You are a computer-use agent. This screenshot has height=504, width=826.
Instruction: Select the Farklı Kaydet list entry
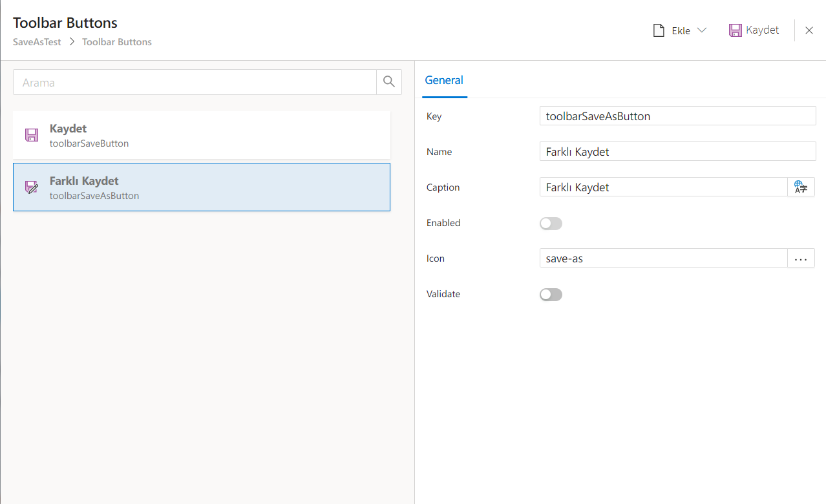(202, 187)
